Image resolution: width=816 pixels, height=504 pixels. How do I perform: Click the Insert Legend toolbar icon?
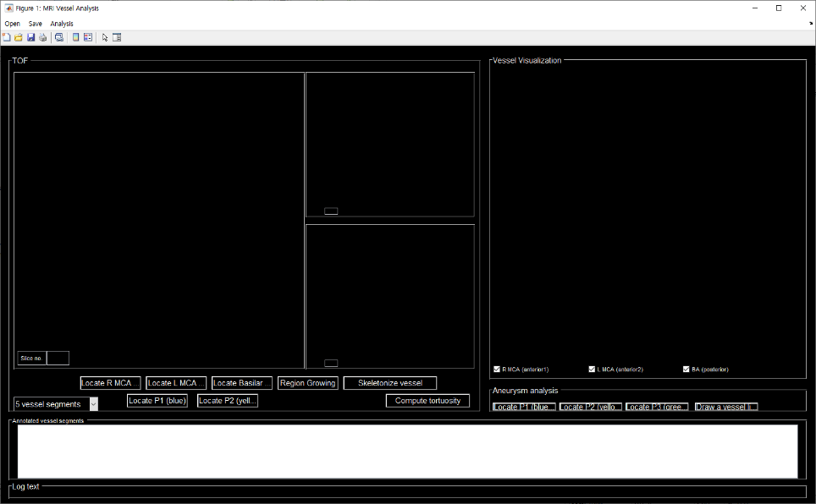click(x=88, y=37)
